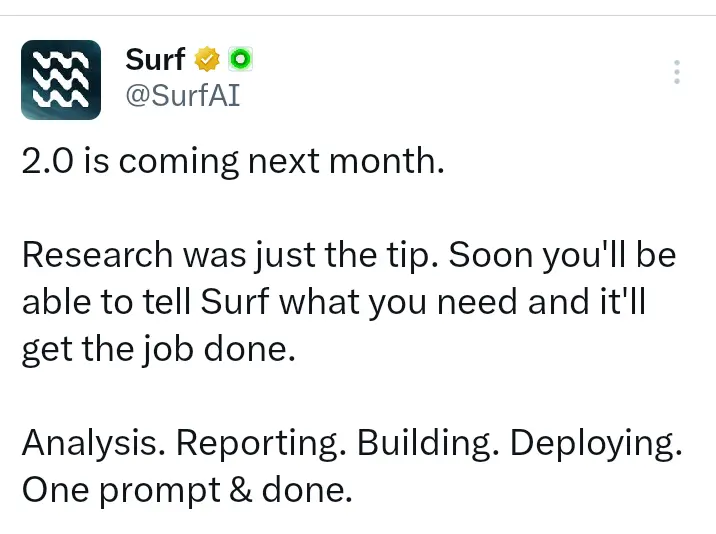This screenshot has height=534, width=716.
Task: Open the Surf wave logo profile picture
Action: click(x=61, y=80)
